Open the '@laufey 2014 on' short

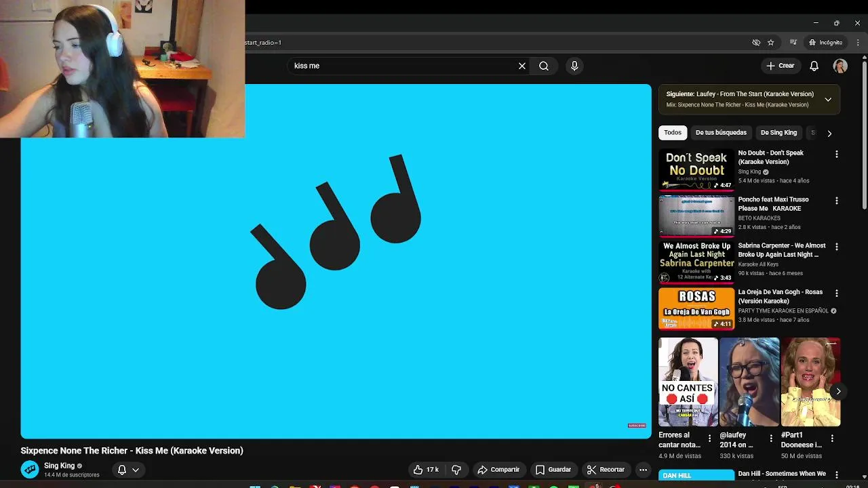tap(749, 382)
